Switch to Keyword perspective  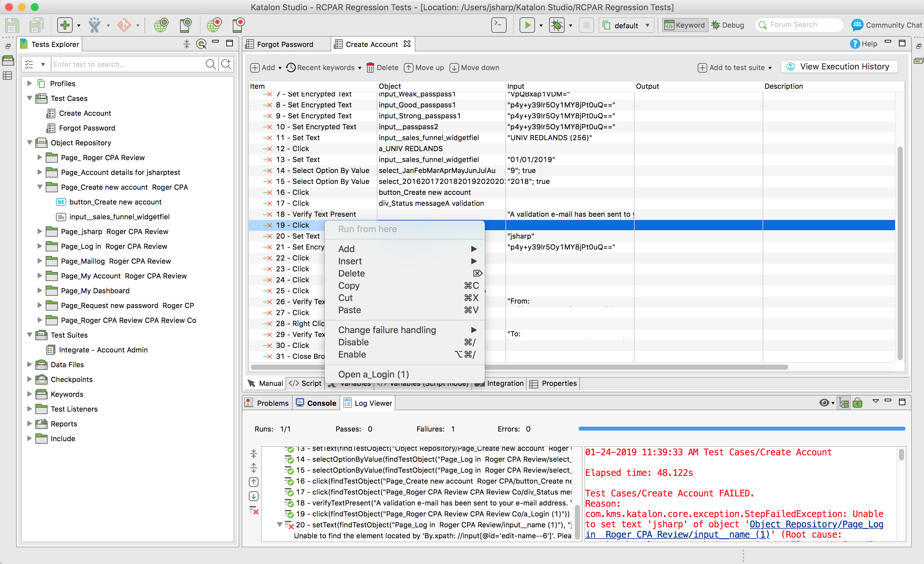(685, 25)
